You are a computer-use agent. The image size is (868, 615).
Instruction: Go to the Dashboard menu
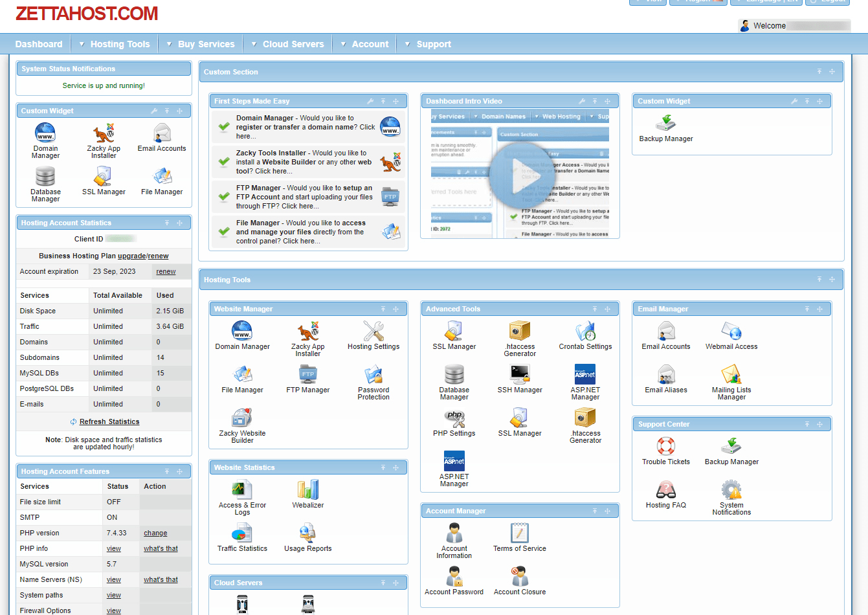point(39,44)
